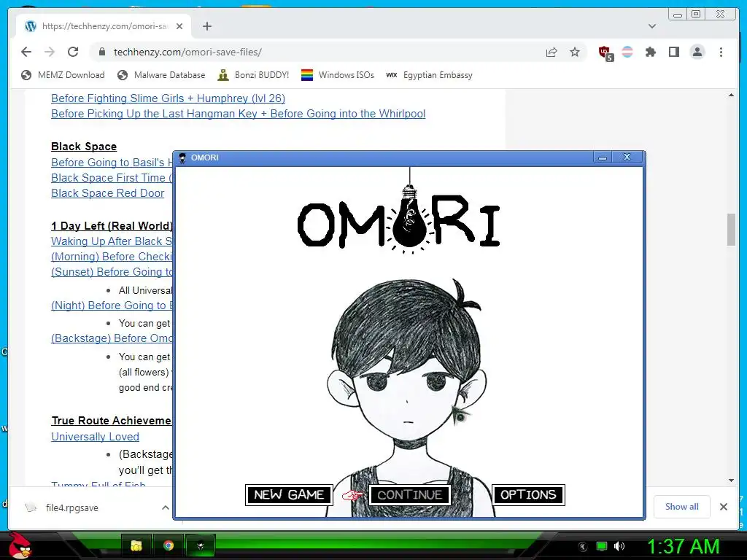Open Windows ISOs bookmark
Viewport: 747px width, 560px height.
pyautogui.click(x=338, y=75)
